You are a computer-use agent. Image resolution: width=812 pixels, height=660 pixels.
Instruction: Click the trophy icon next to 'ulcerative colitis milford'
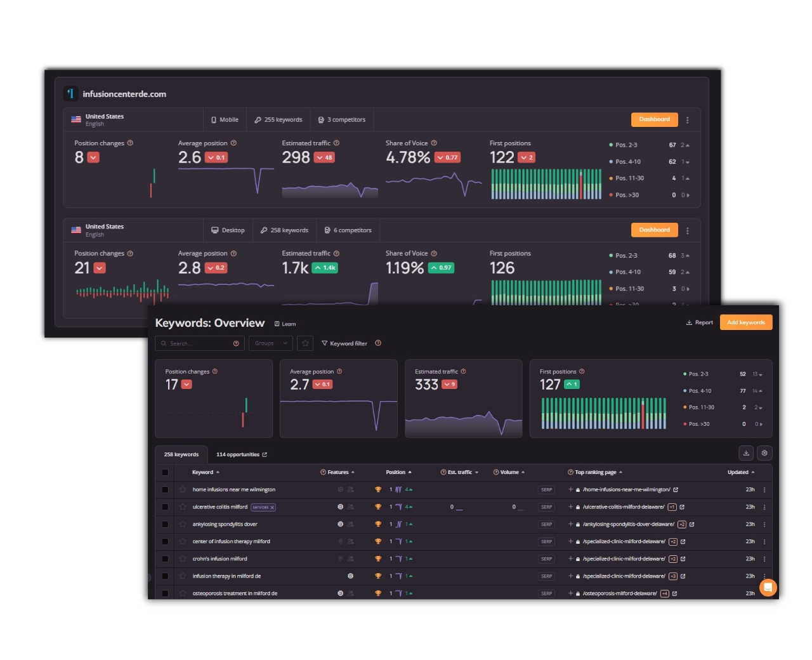[x=378, y=506]
